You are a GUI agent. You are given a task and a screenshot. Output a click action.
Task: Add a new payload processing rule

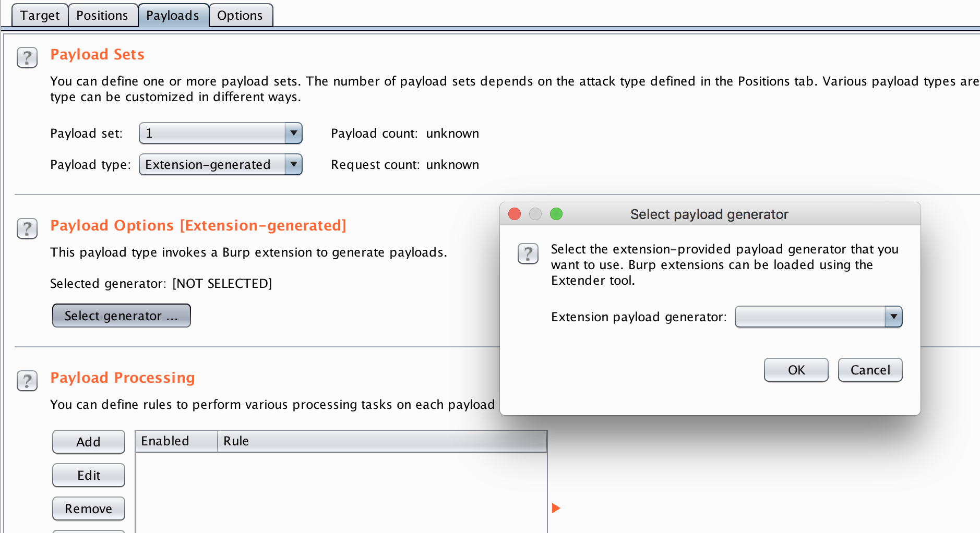coord(88,442)
